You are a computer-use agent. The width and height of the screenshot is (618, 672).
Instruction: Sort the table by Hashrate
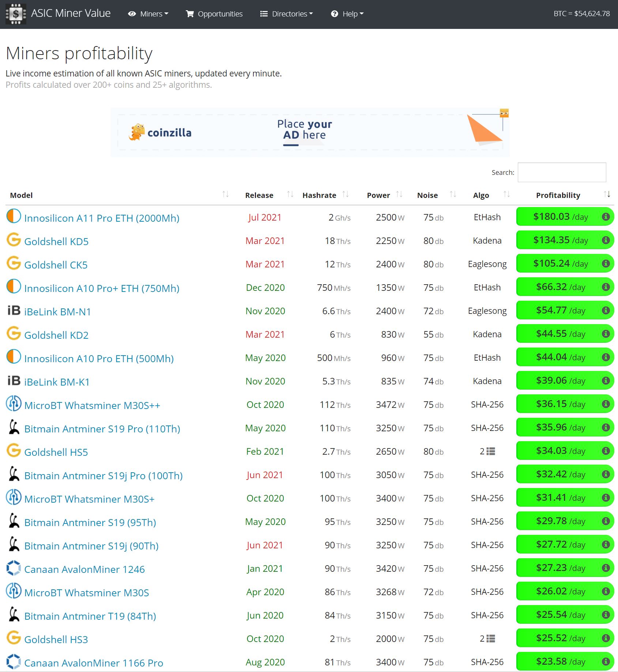325,195
